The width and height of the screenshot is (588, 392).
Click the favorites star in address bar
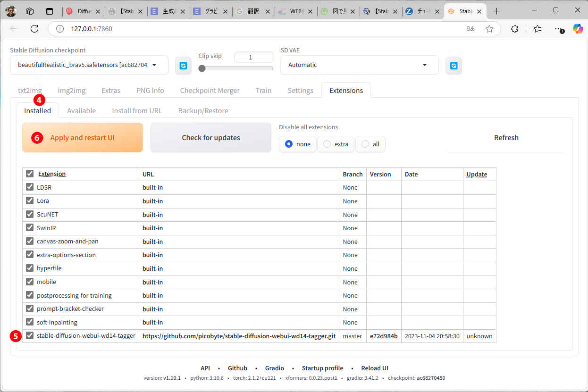[x=489, y=29]
